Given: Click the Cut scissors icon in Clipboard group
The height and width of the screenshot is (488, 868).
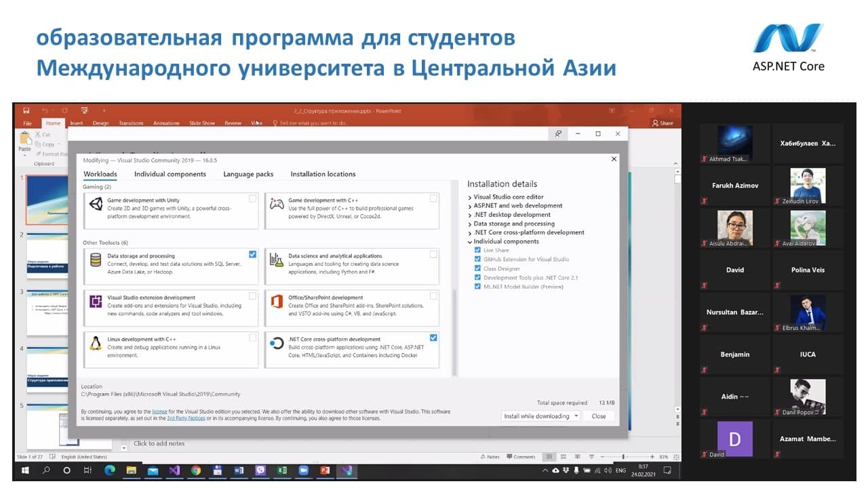Looking at the screenshot, I should 38,134.
